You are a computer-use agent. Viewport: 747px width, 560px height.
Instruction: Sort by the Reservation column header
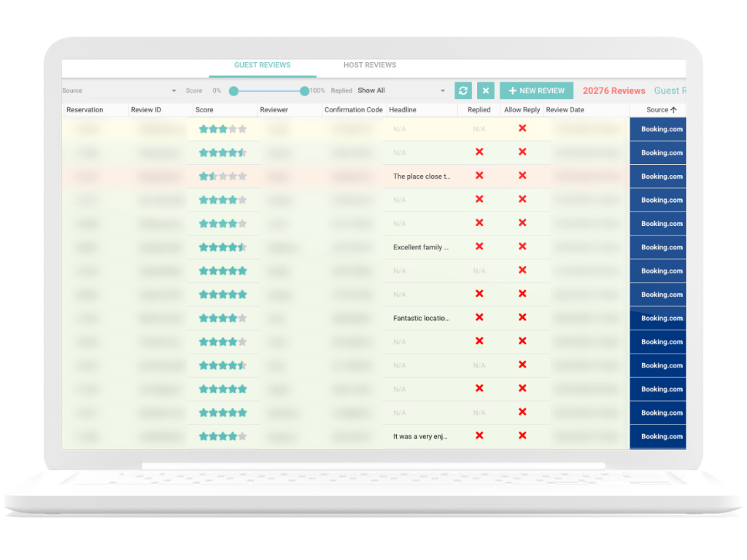85,109
